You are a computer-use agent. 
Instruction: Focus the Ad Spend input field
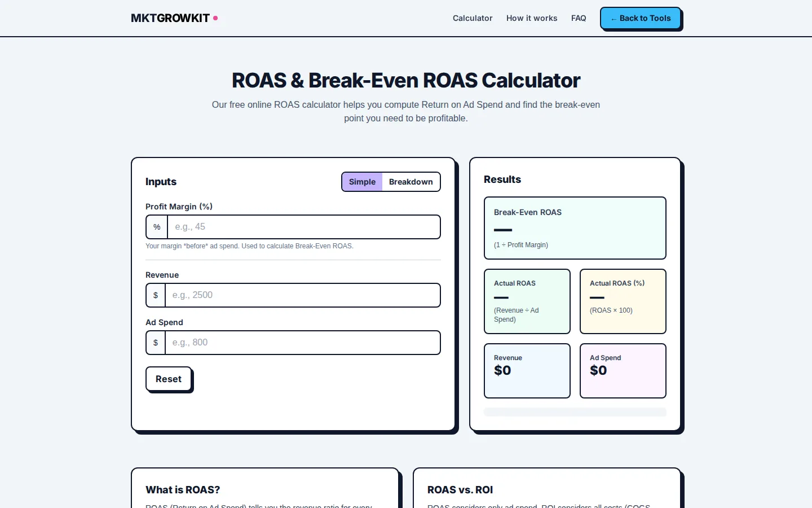[303, 343]
